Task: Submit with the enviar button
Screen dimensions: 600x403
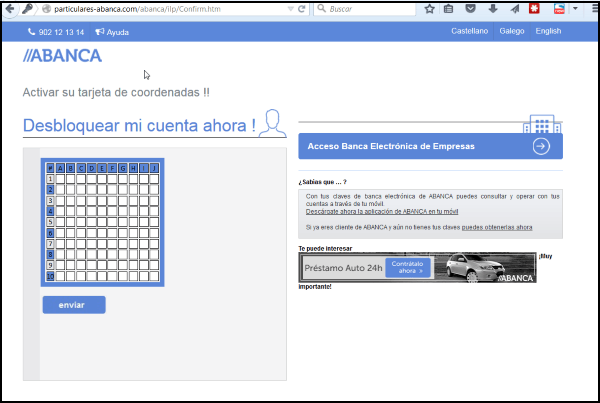Action: 74,305
